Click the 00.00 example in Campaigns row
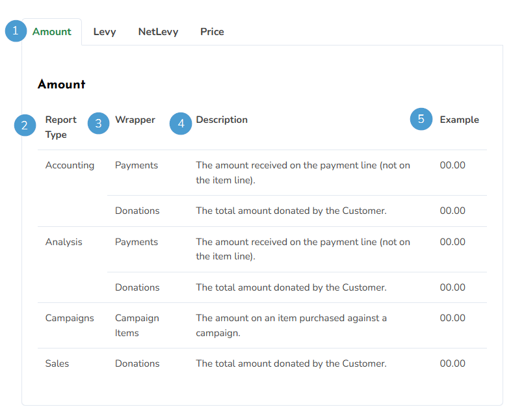 (x=452, y=318)
